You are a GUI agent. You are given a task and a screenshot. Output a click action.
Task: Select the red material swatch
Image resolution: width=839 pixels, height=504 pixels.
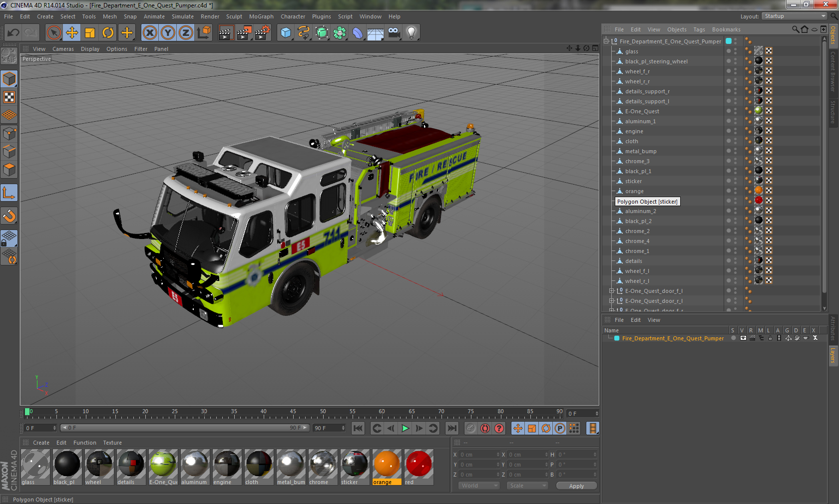(419, 467)
